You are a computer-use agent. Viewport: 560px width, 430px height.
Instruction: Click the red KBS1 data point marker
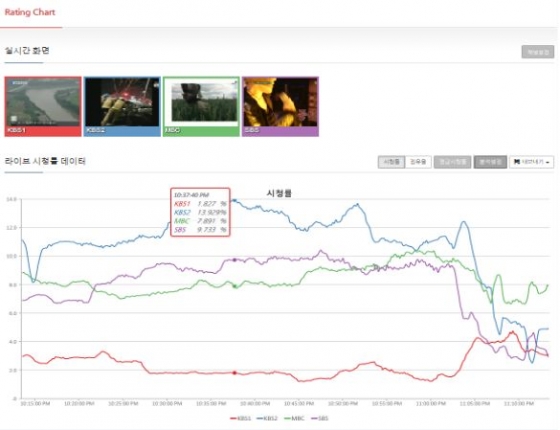pos(235,373)
